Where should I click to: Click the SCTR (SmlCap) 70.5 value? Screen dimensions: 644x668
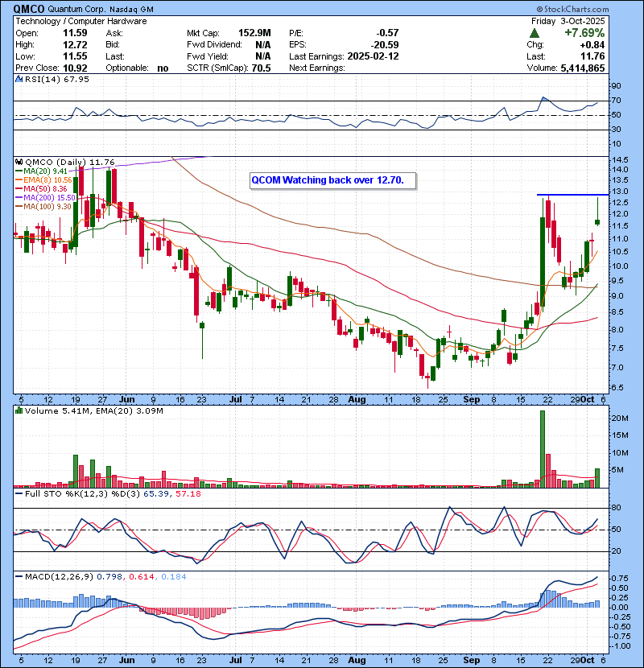tap(261, 68)
